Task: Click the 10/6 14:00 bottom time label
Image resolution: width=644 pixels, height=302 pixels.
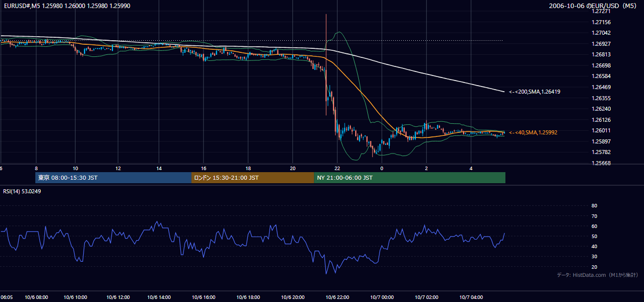Action: 159,297
